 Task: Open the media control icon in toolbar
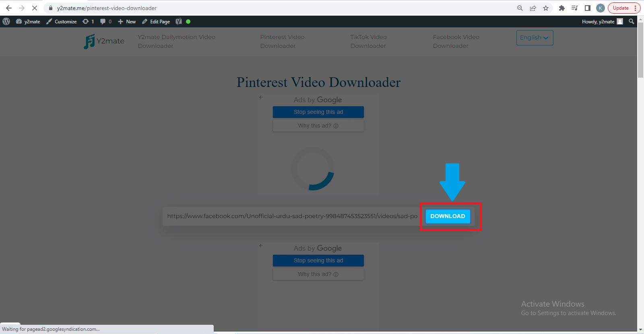[x=575, y=8]
